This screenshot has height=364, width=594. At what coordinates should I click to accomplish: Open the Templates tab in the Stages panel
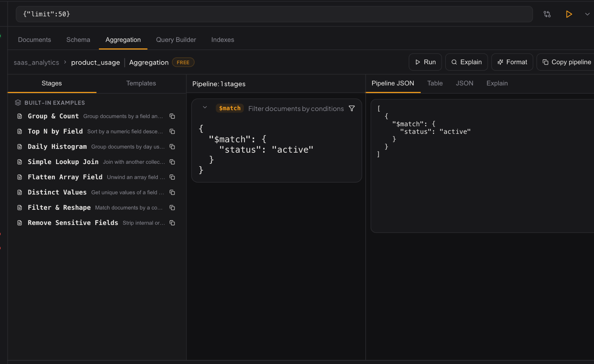[141, 83]
